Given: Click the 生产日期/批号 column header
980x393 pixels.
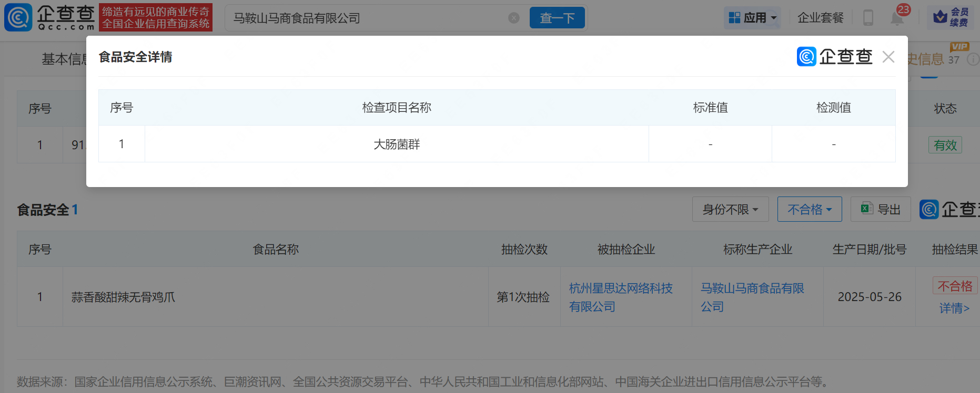Looking at the screenshot, I should pyautogui.click(x=870, y=250).
